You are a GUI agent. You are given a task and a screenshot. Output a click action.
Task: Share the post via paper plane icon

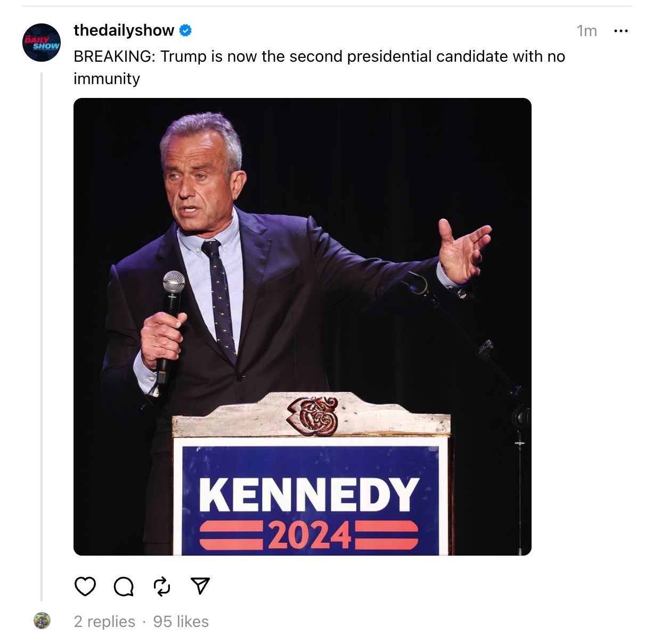[200, 586]
